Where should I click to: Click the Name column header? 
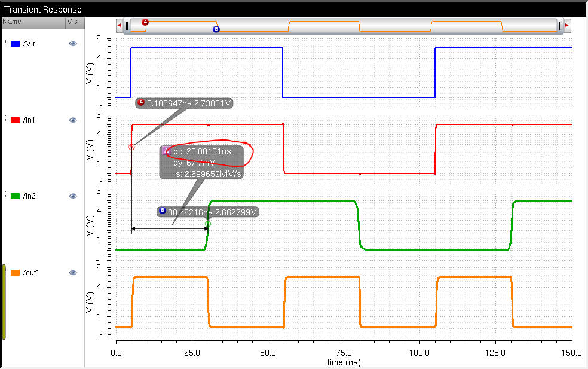33,22
